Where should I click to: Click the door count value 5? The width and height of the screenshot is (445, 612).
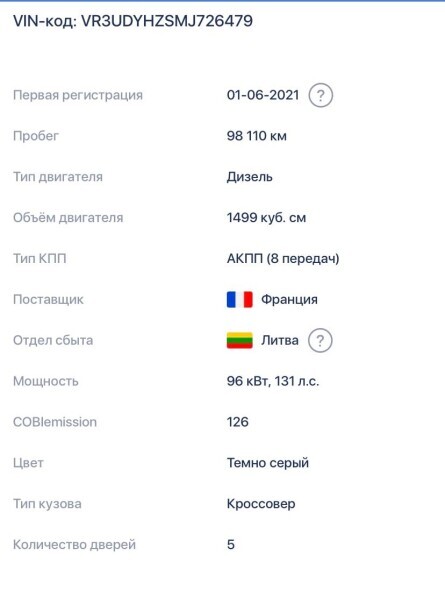click(x=231, y=544)
